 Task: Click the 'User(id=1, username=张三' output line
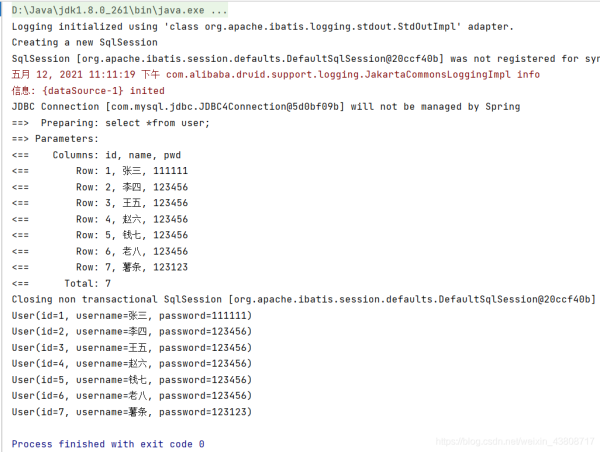(131, 315)
